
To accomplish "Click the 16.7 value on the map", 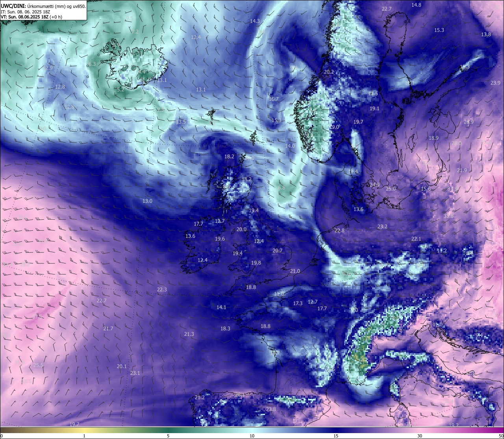I will 273,99.
